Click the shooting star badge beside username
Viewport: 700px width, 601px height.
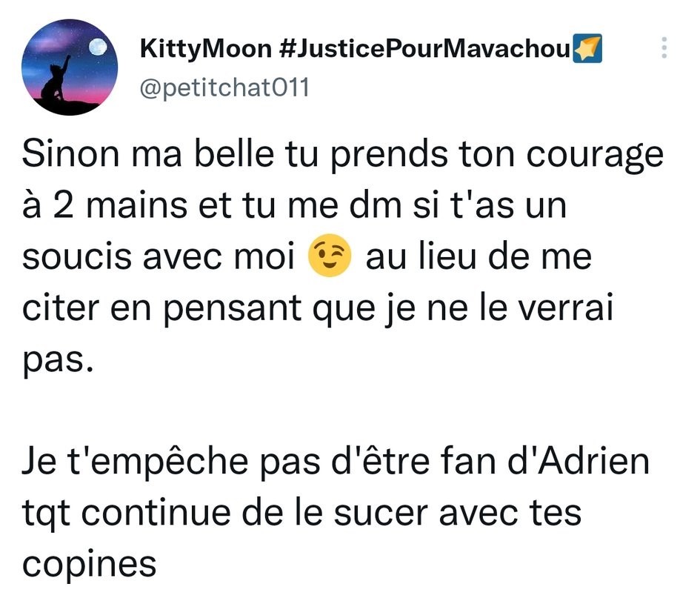click(x=587, y=48)
